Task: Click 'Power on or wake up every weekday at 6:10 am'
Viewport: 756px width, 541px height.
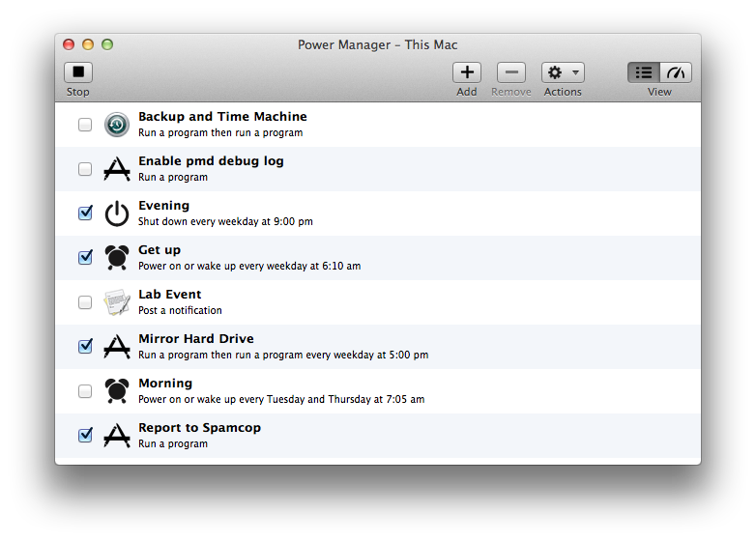Action: coord(249,266)
